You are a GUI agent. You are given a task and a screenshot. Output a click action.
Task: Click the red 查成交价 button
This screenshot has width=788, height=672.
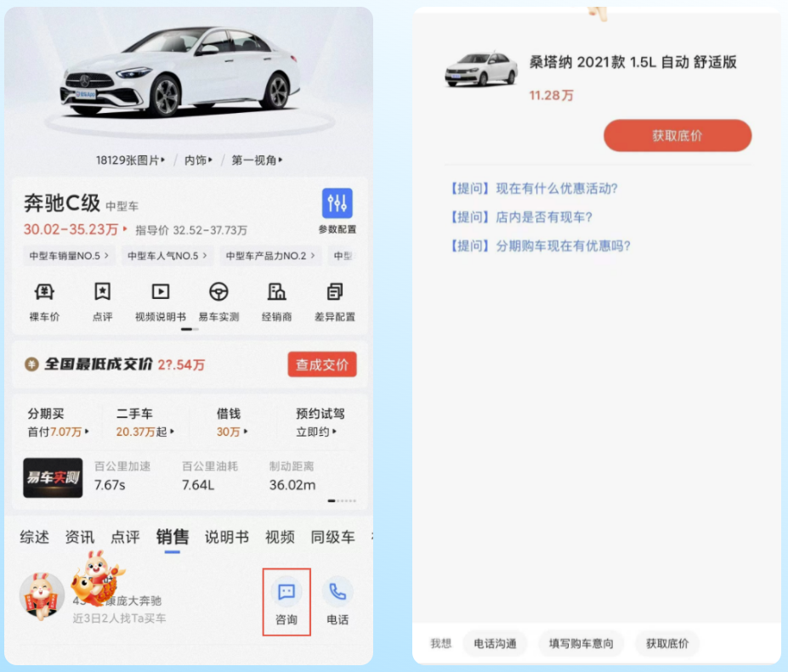(322, 364)
